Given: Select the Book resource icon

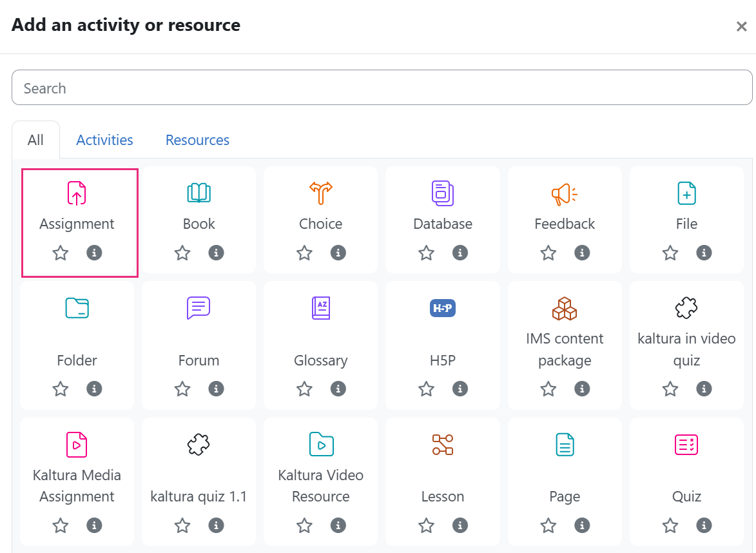Looking at the screenshot, I should (199, 193).
